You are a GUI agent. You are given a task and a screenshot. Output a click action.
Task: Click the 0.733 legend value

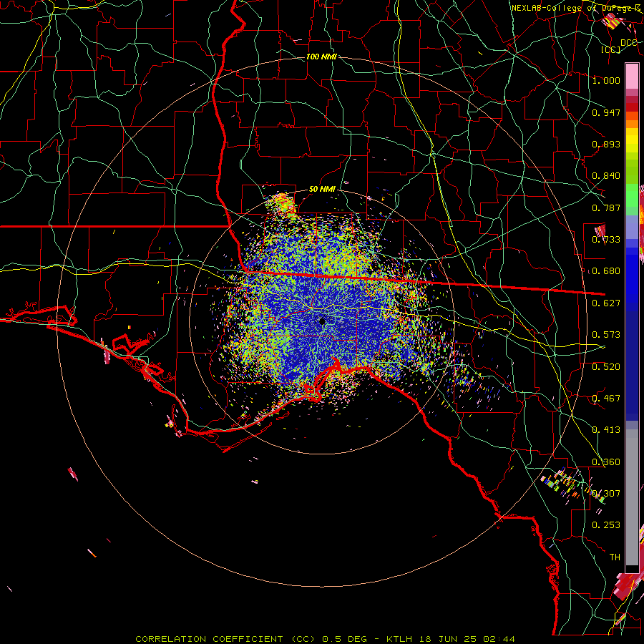coord(606,240)
